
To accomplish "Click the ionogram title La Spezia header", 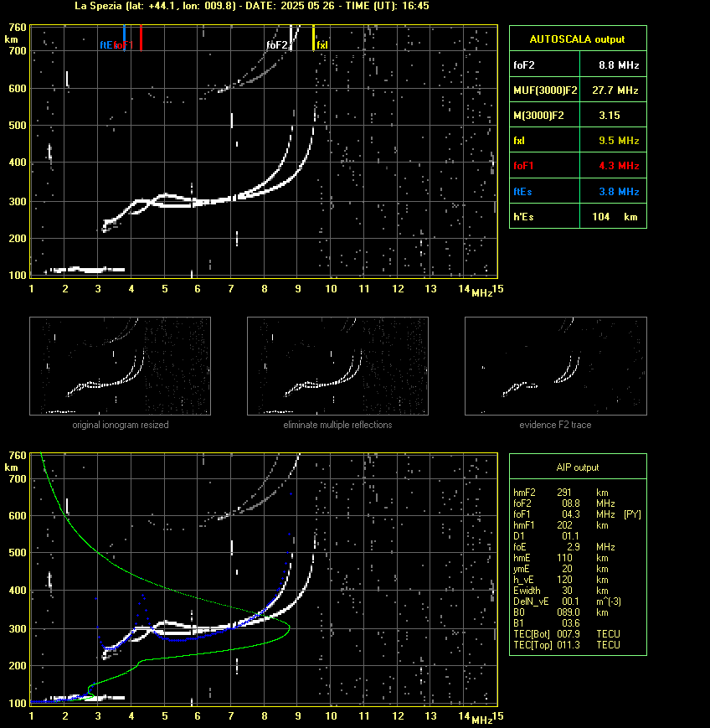I will [252, 6].
